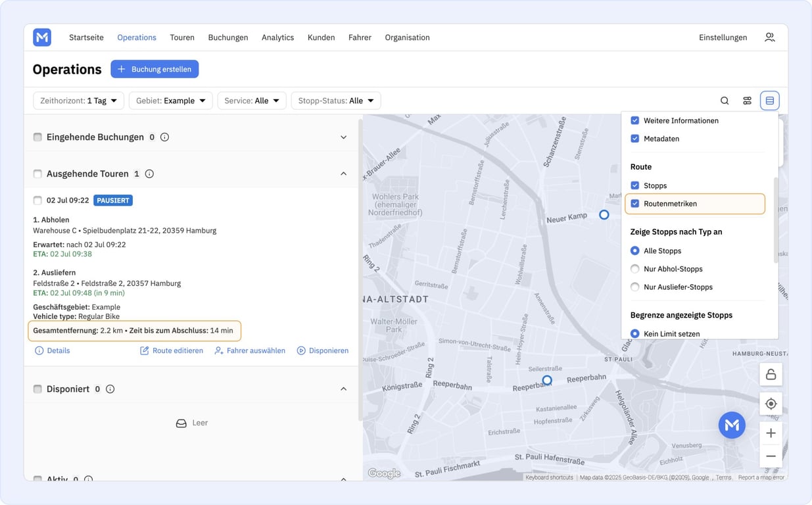Click info icon next to Ausgehende Touren
812x505 pixels.
pos(149,174)
